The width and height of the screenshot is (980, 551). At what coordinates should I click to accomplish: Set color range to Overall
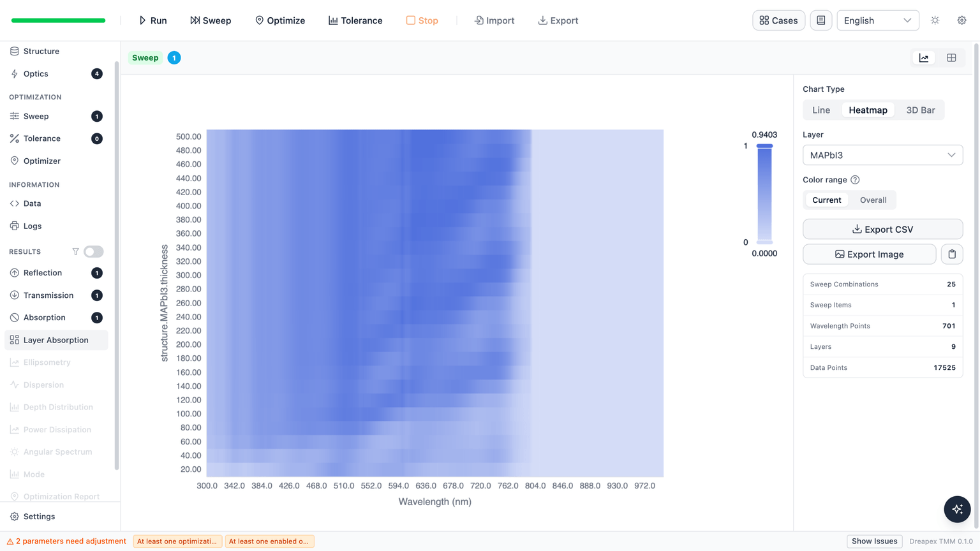click(x=873, y=200)
